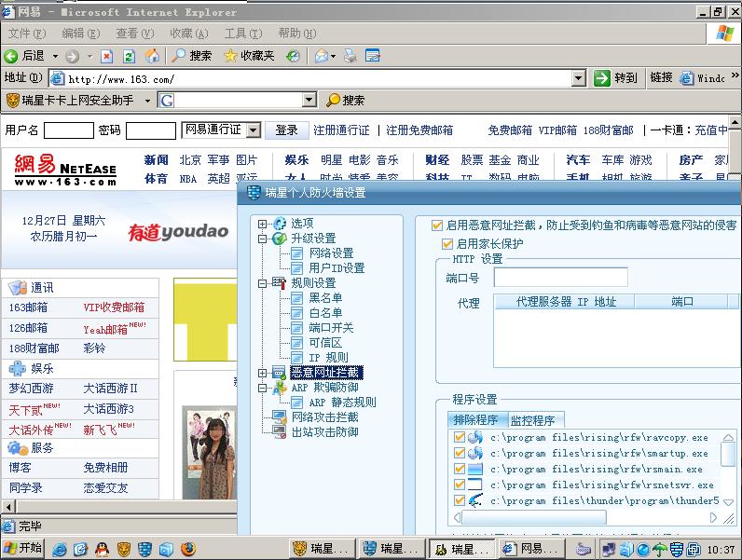Image resolution: width=742 pixels, height=560 pixels.
Task: Click the 瑞星卡卡上网安全助手 toolbar icon
Action: [13, 100]
